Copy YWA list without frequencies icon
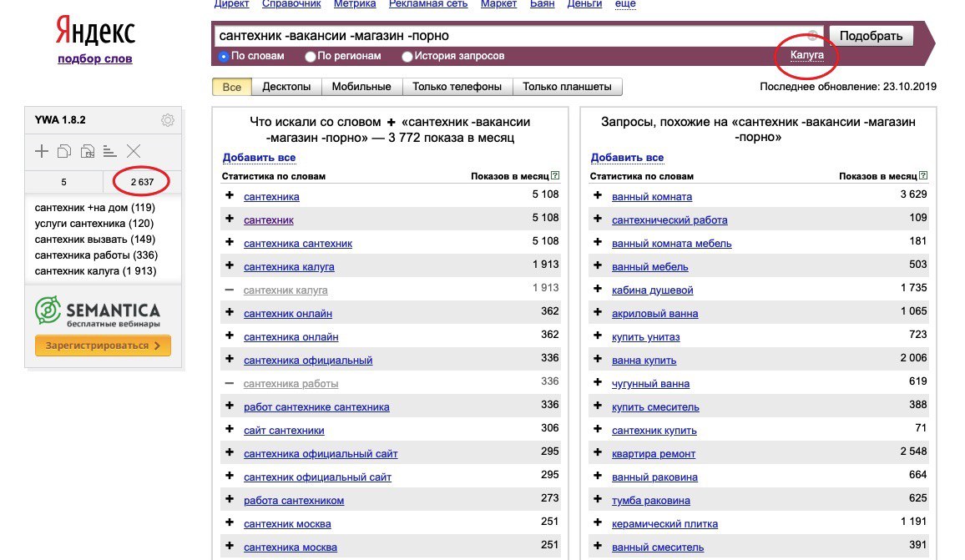 (64, 151)
